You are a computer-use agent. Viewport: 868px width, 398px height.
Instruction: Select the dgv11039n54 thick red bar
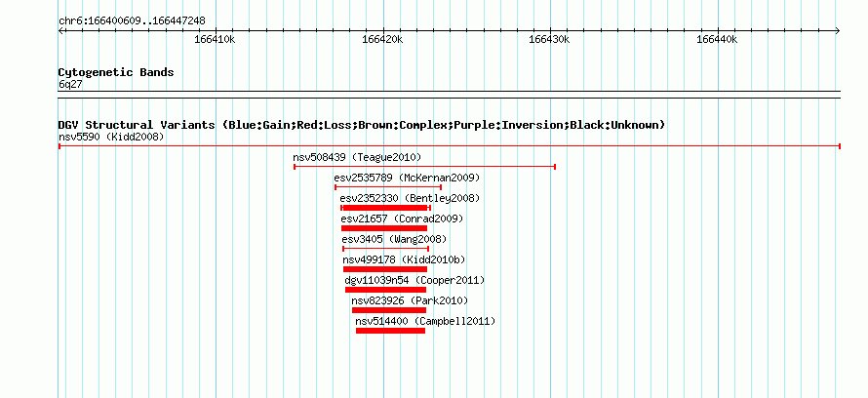click(385, 290)
